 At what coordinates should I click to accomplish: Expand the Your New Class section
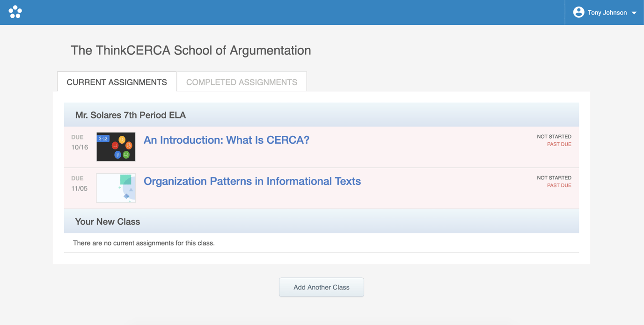click(x=107, y=221)
